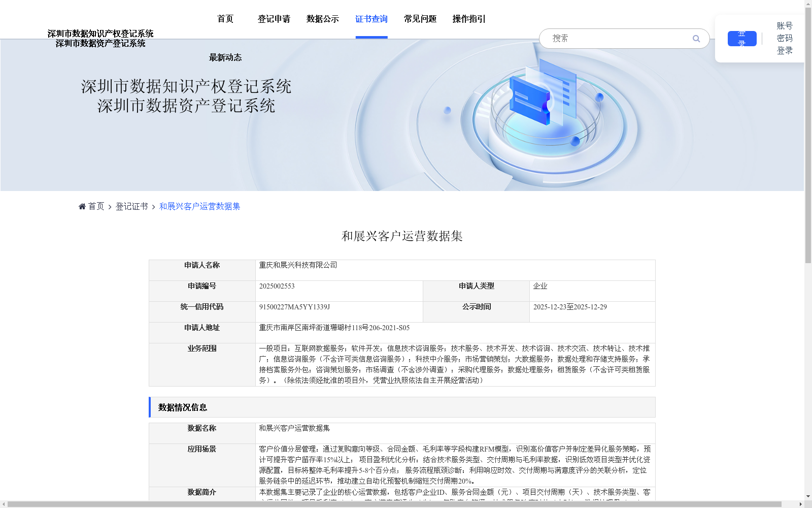The width and height of the screenshot is (812, 508).
Task: Click the data name value 和展兴客户运营数据集
Action: [294, 428]
